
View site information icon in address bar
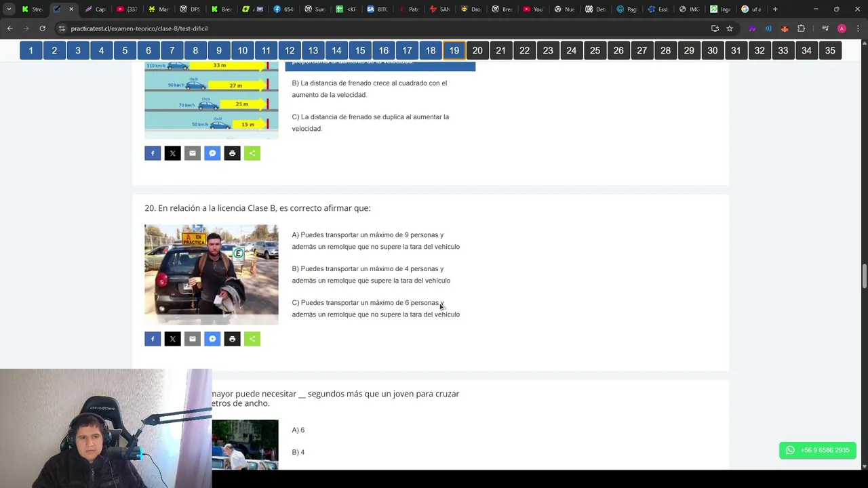62,28
